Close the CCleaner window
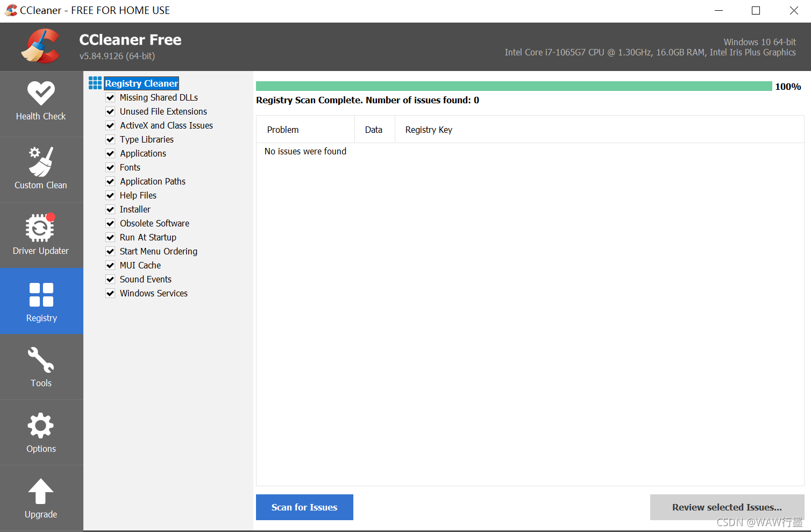Viewport: 811px width, 532px height. 793,11
